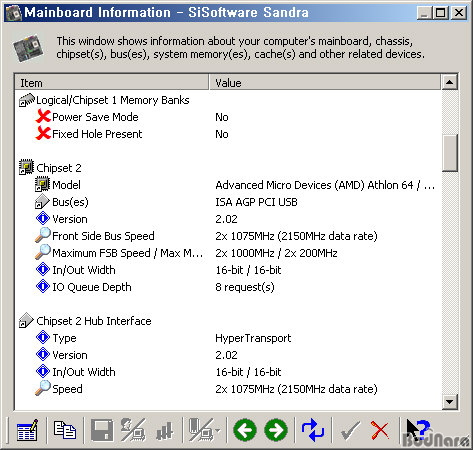Click the Copy to clipboard toolbar icon
Screen dimensions: 473x450
[x=65, y=430]
